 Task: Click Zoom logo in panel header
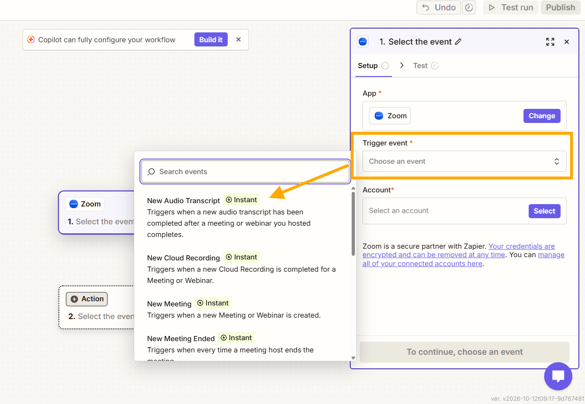tap(363, 42)
